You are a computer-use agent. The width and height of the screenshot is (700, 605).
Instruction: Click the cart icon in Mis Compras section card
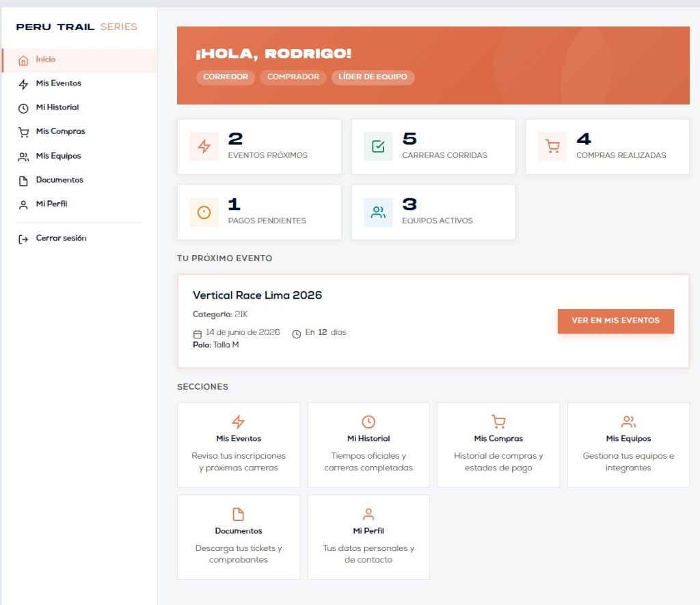[x=498, y=422]
